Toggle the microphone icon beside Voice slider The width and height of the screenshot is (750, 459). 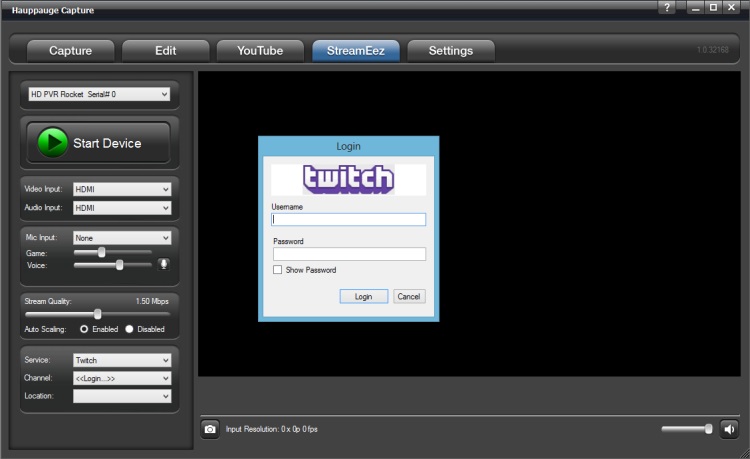163,264
